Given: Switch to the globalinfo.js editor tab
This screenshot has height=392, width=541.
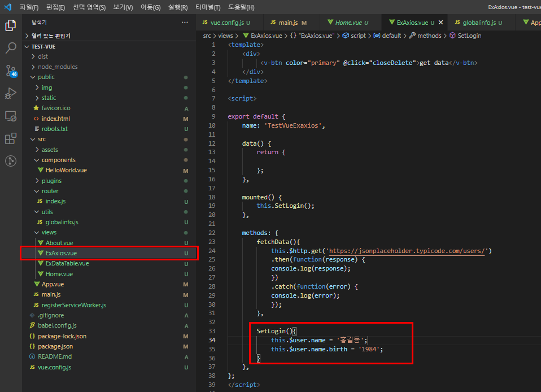Looking at the screenshot, I should coord(481,23).
